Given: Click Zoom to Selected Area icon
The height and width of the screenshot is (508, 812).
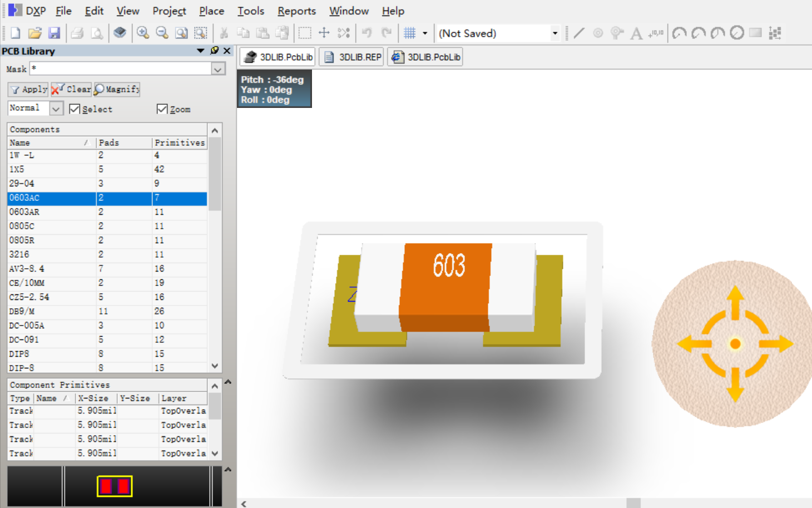Looking at the screenshot, I should (x=201, y=33).
